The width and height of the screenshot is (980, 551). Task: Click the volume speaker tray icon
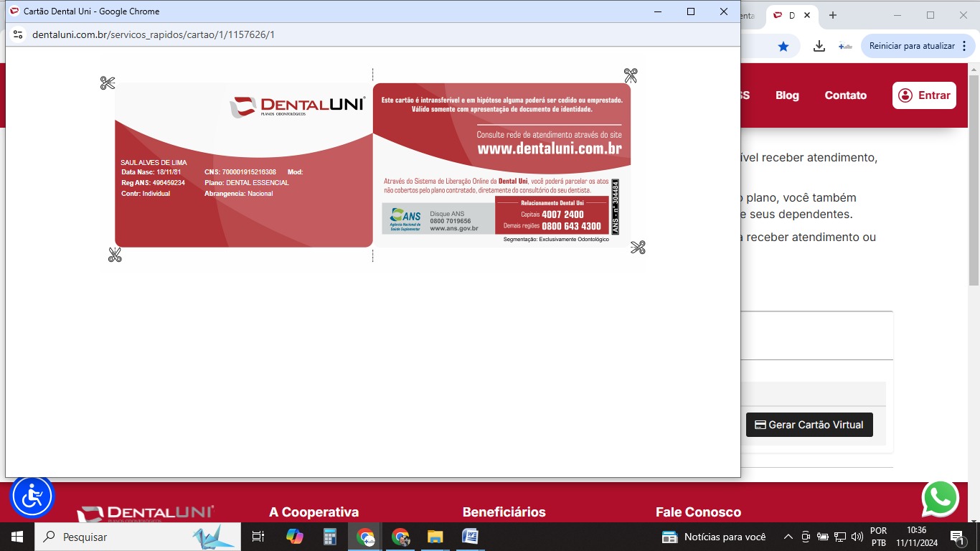pos(857,537)
